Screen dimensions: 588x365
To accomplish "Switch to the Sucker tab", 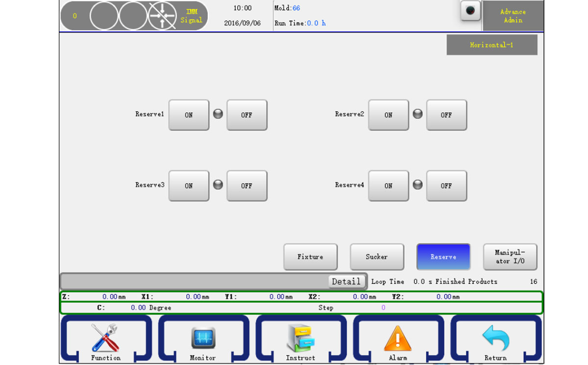I will point(376,257).
